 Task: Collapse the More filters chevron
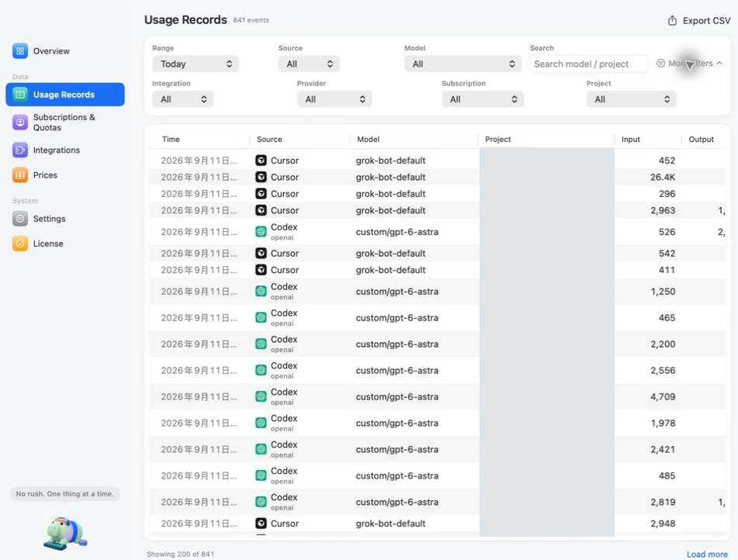coord(719,63)
